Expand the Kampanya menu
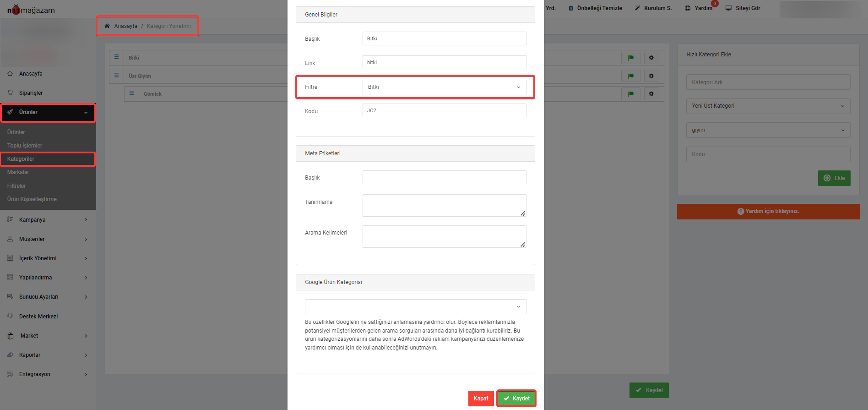Screen dimensions: 868x410 coord(48,220)
